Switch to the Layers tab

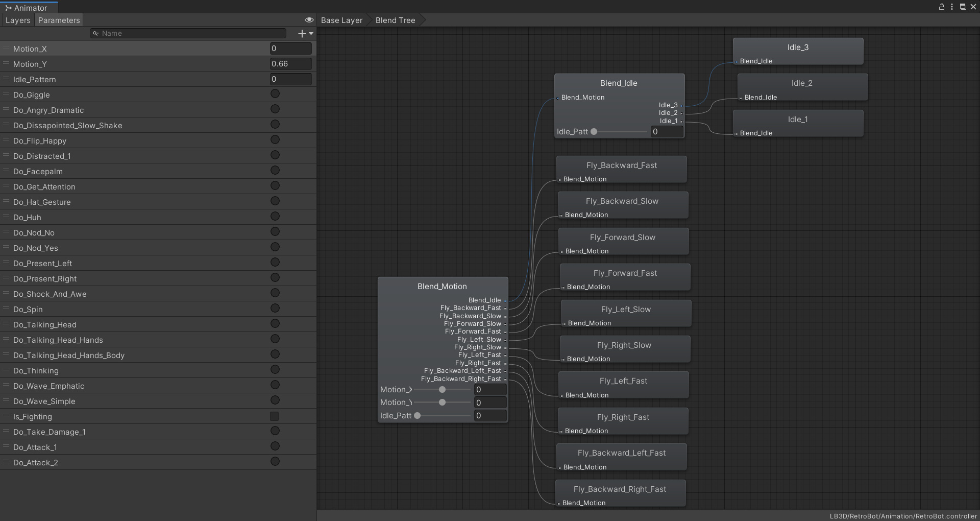point(17,20)
